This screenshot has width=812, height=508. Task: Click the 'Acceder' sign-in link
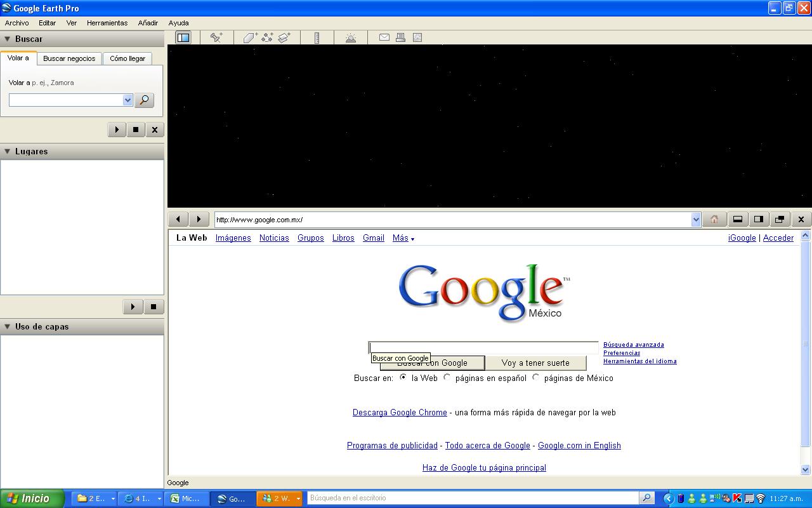pos(778,238)
